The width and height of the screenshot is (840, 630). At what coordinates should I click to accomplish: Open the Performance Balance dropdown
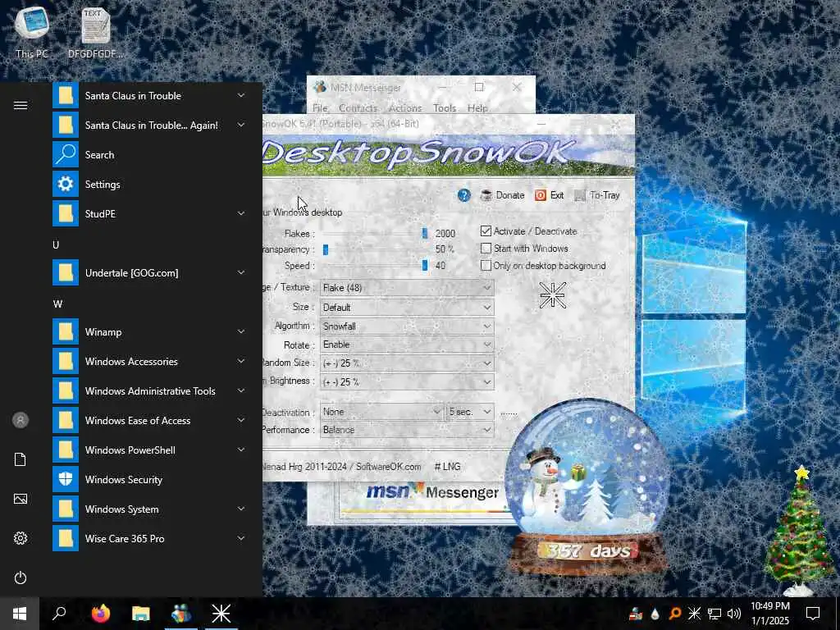[x=407, y=430]
